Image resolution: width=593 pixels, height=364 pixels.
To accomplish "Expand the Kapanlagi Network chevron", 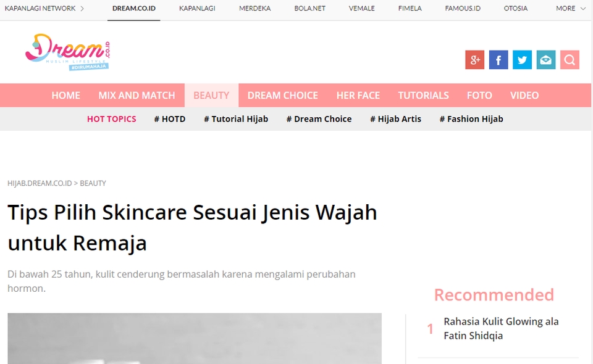I will pos(82,8).
